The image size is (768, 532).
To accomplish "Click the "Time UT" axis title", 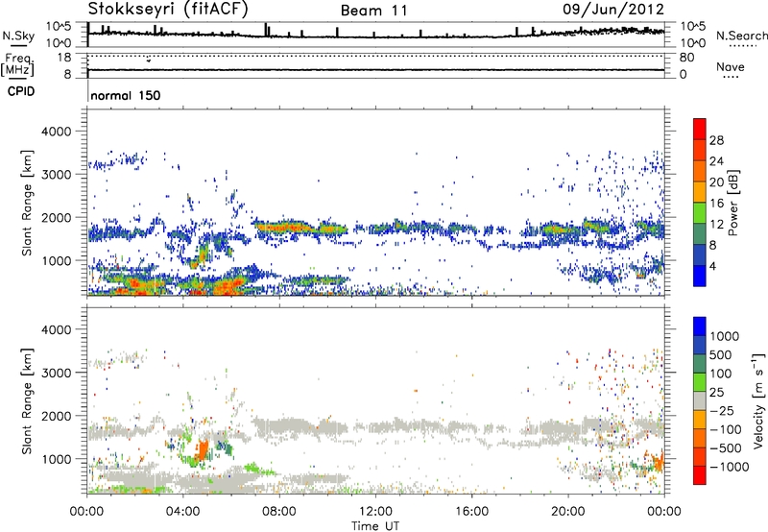I will coord(375,526).
